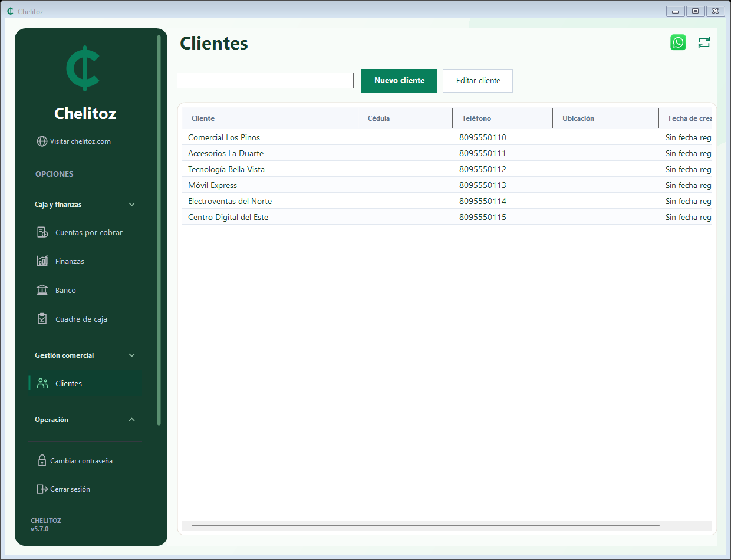Open WhatsApp from the green header icon
Viewport: 731px width, 560px height.
[678, 42]
